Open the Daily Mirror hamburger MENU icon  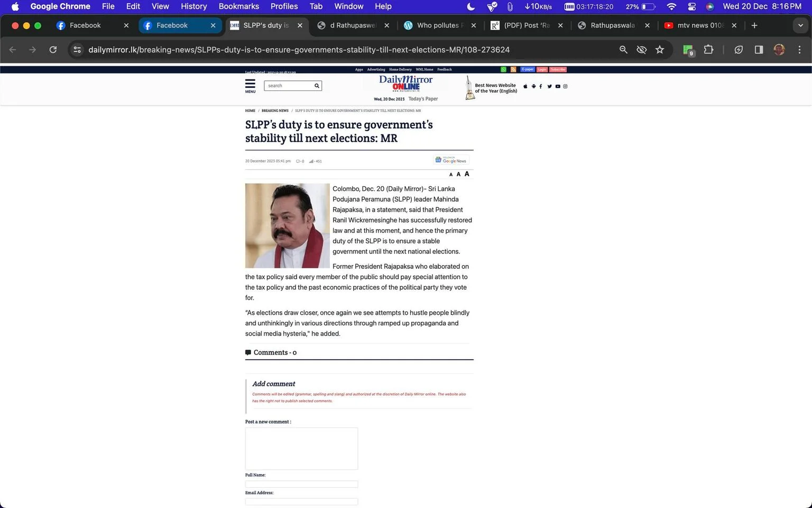click(x=250, y=86)
